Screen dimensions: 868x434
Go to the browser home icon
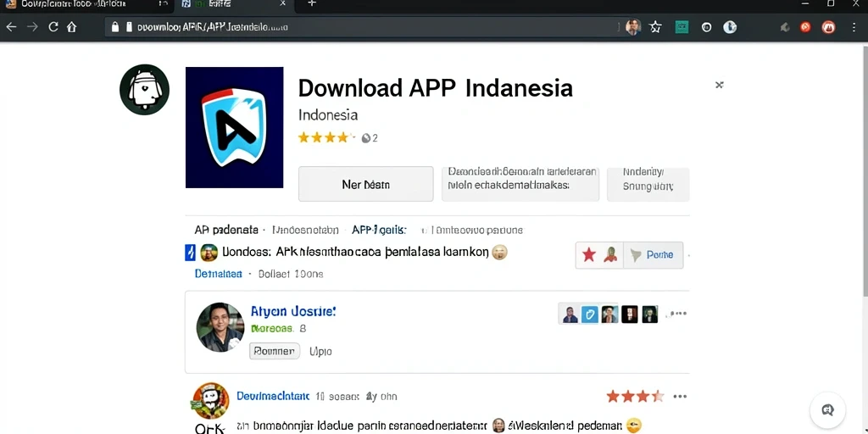coord(71,26)
